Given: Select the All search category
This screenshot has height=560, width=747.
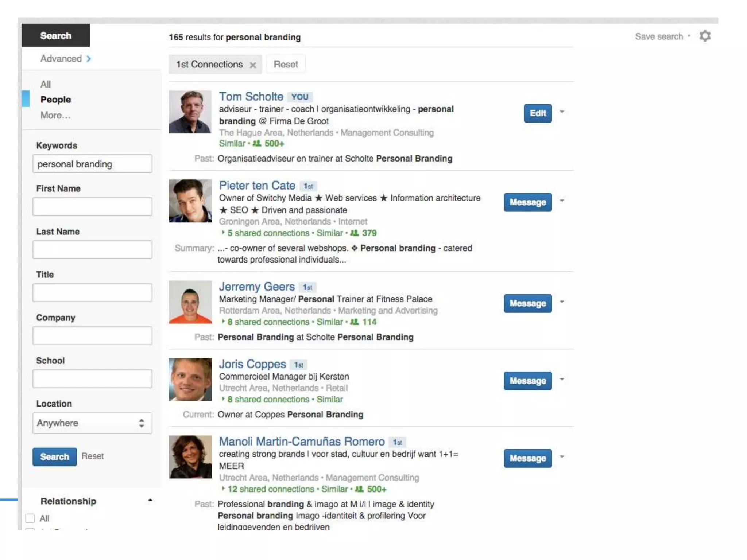Looking at the screenshot, I should click(46, 84).
